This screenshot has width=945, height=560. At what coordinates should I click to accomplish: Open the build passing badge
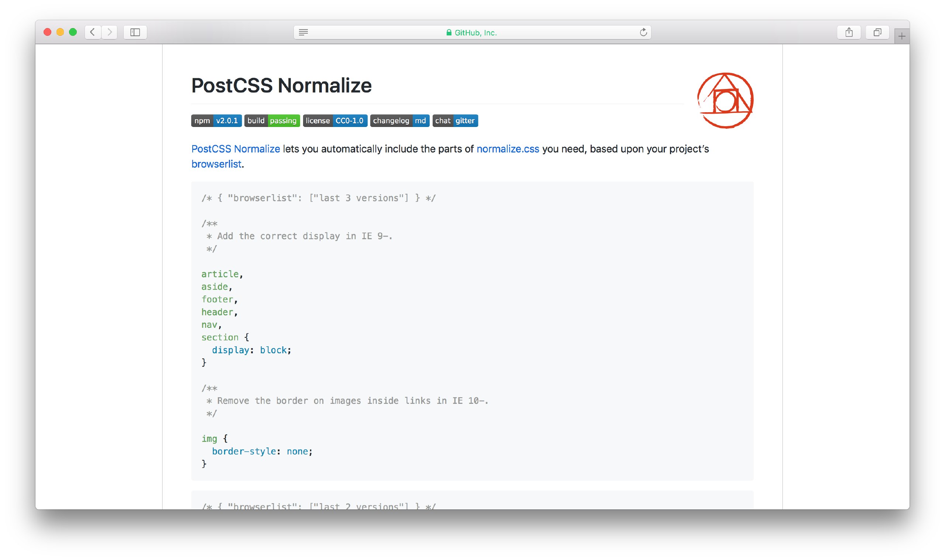click(x=272, y=121)
